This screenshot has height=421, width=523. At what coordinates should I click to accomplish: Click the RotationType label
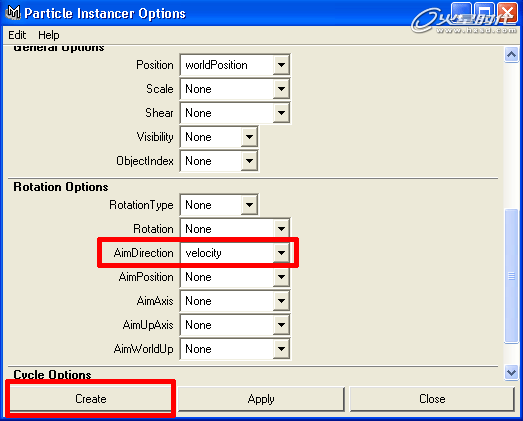(141, 205)
